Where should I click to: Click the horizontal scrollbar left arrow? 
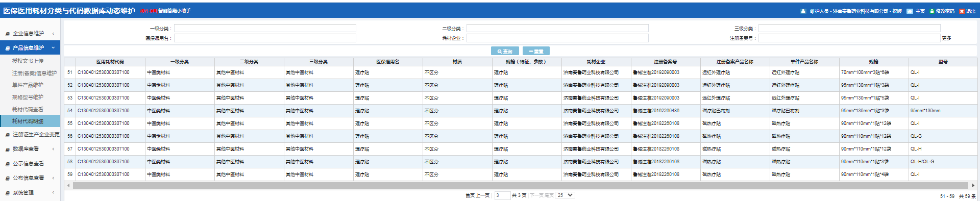(68, 186)
